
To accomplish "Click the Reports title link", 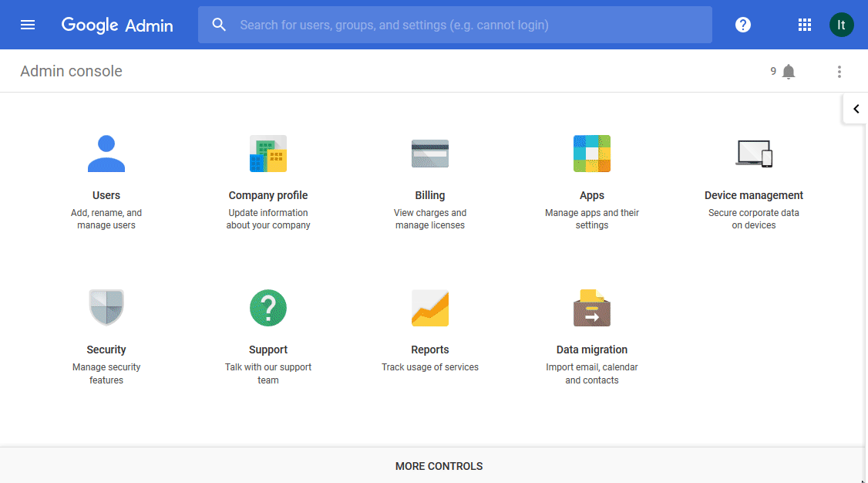I will 430,350.
